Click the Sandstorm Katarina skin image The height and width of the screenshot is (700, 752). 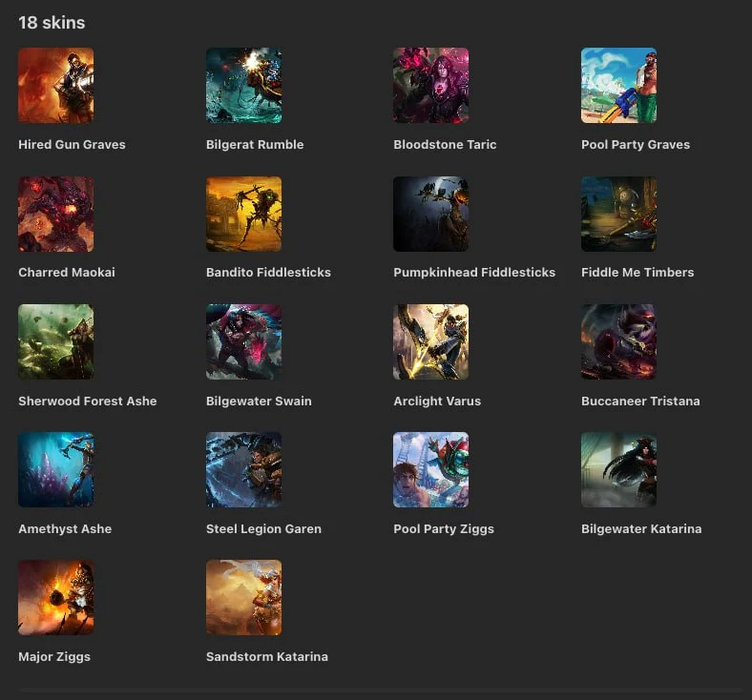tap(244, 597)
